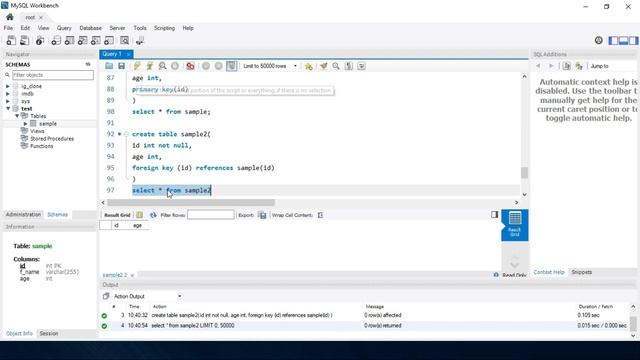Click the Filter objects search field
640x360 pixels.
tap(53, 75)
